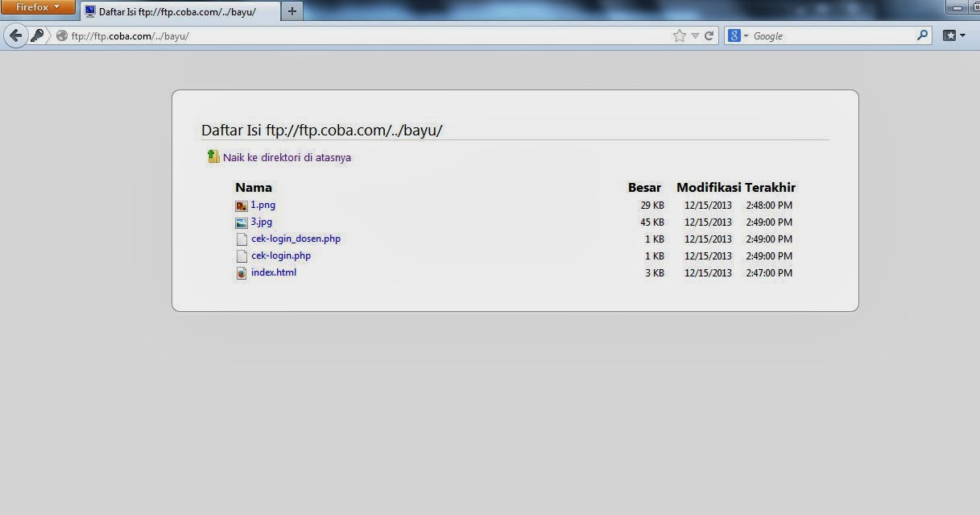Toggle the bookmark star for this page
This screenshot has width=980, height=515.
tap(680, 35)
